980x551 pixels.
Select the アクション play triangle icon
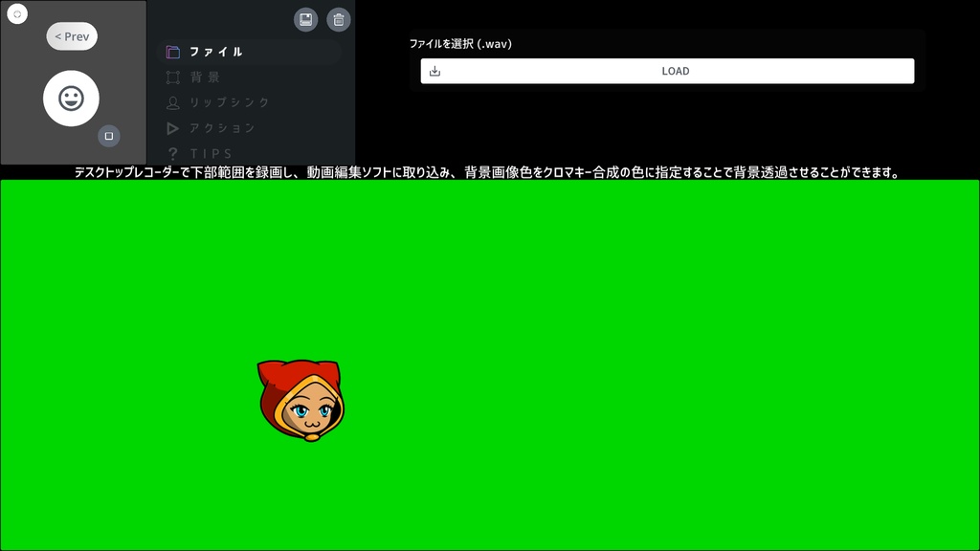pos(174,127)
